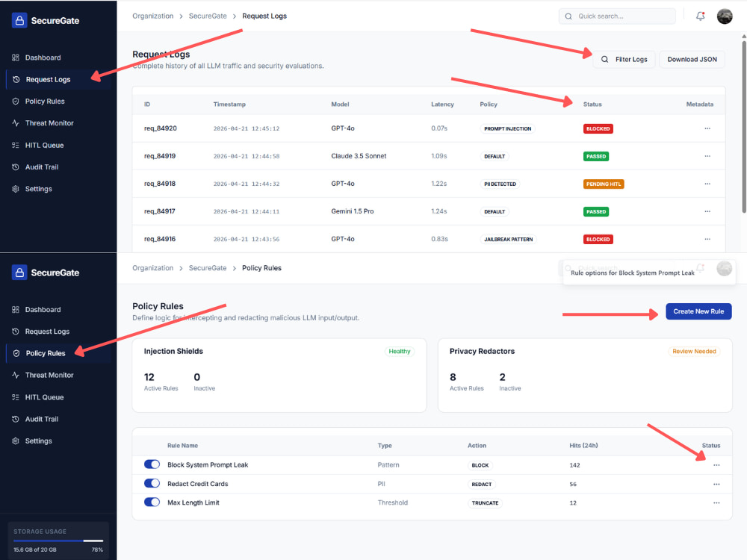
Task: Click the REDACT action tag
Action: pyautogui.click(x=482, y=485)
